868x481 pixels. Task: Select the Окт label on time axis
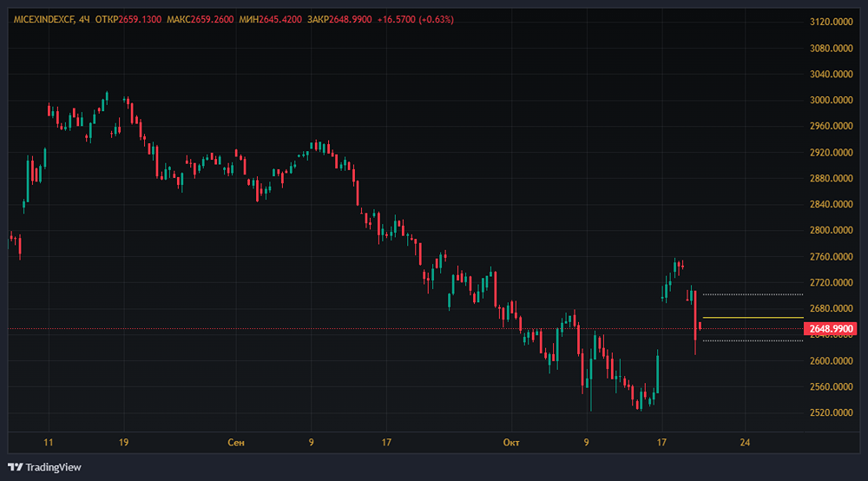511,443
